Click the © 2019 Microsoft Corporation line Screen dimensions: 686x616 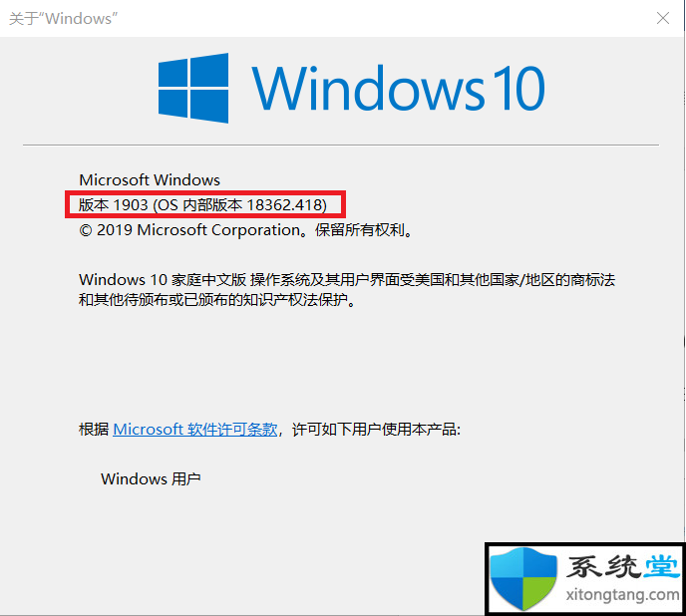(x=245, y=230)
